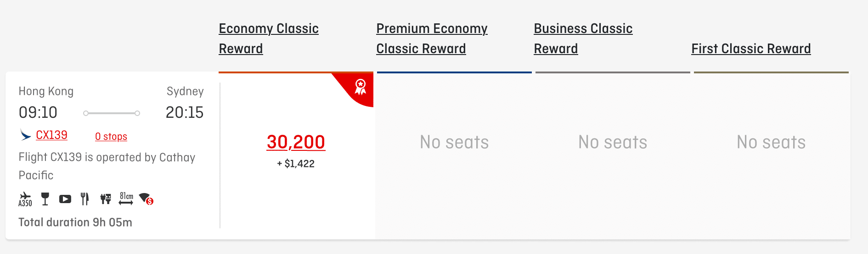Image resolution: width=868 pixels, height=254 pixels.
Task: Open the CX139 flight number link
Action: [51, 135]
